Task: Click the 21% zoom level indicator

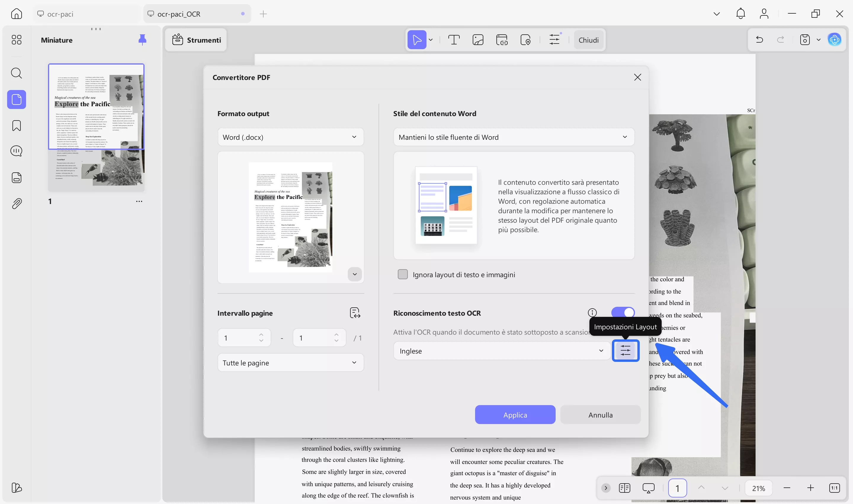Action: (x=759, y=488)
